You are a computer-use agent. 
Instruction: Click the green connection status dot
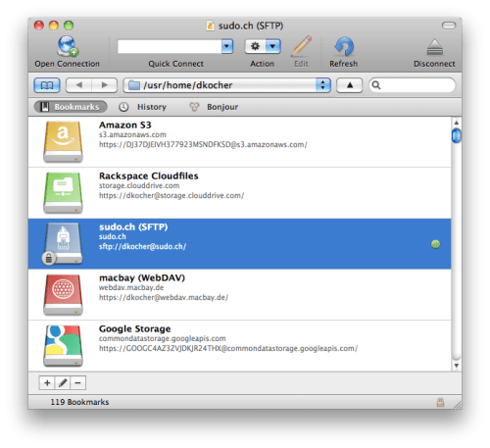[435, 244]
